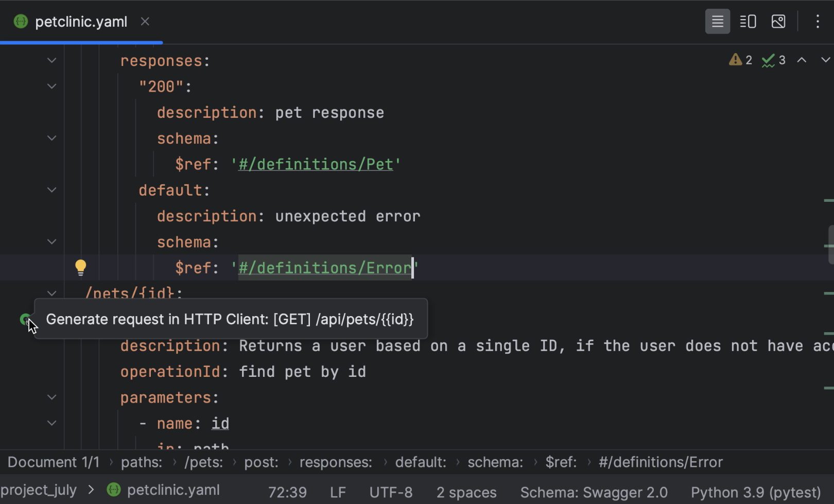The width and height of the screenshot is (834, 504).
Task: Open the UTF-8 file encoding selector
Action: [x=390, y=493]
